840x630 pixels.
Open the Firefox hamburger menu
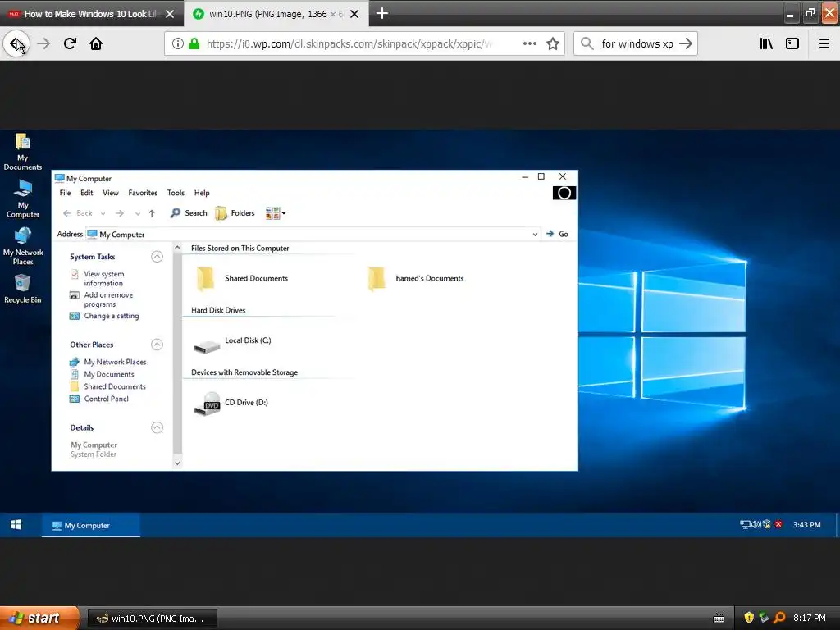(x=824, y=43)
